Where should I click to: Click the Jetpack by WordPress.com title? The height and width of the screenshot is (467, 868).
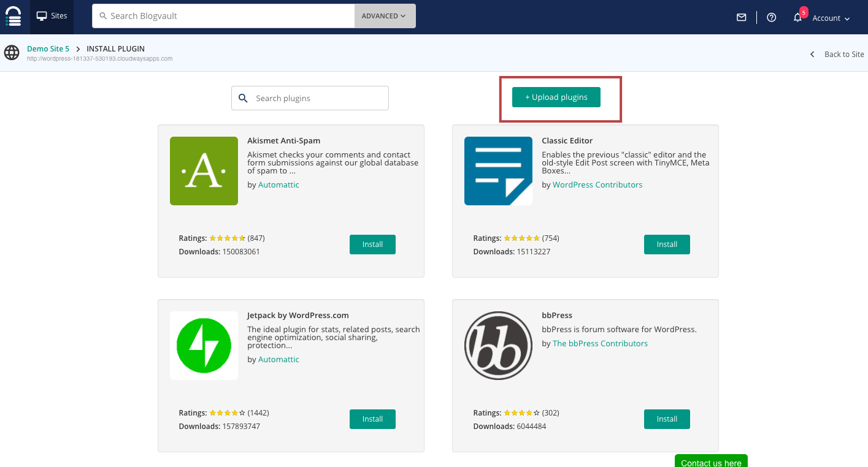(298, 315)
